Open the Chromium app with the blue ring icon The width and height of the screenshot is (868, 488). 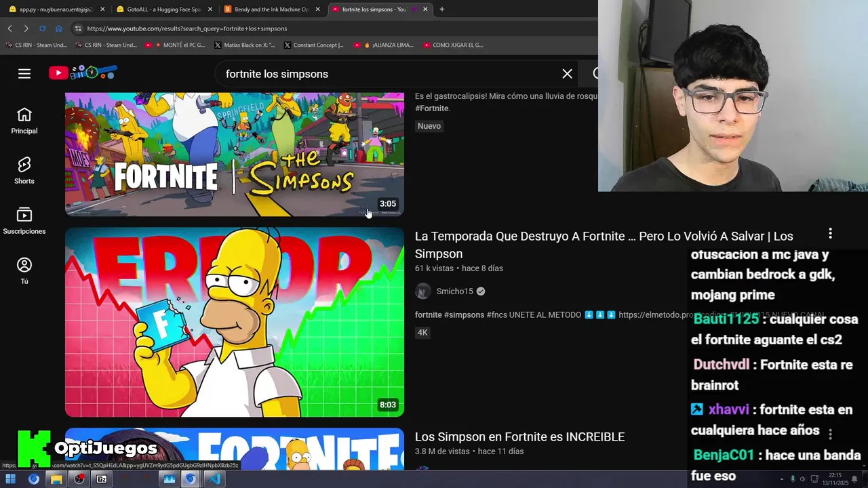click(x=33, y=479)
